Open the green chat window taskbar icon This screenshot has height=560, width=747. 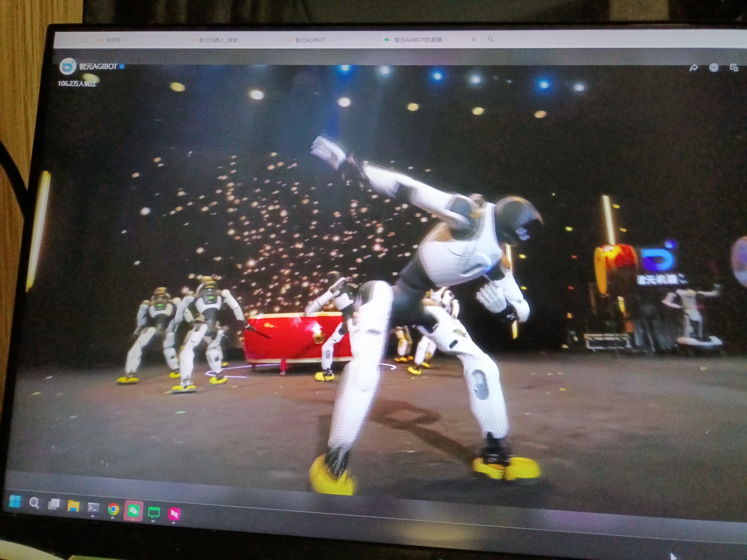pos(154,512)
